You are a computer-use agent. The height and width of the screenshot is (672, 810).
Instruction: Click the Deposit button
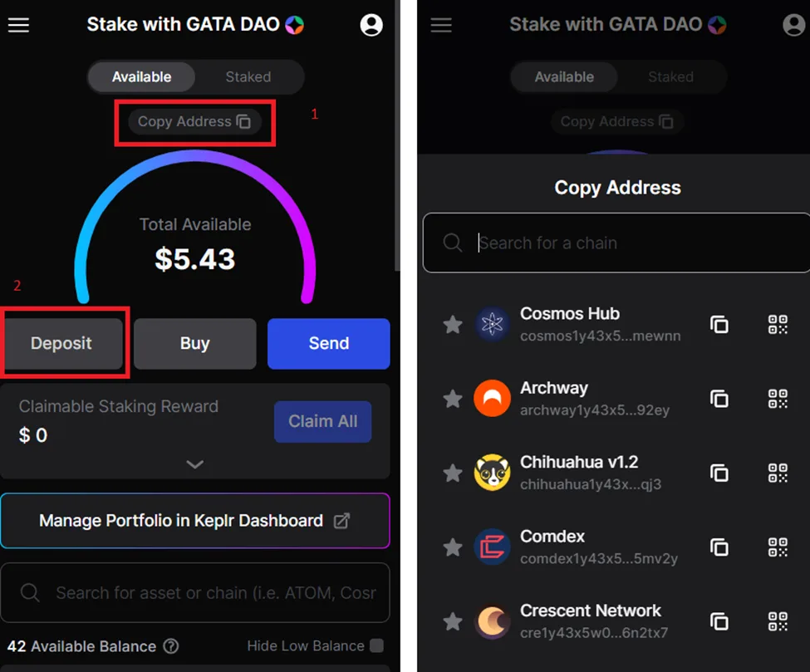(x=61, y=344)
